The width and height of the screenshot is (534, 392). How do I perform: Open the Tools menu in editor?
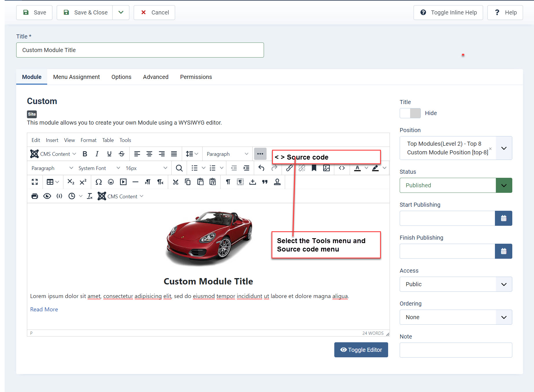coord(125,140)
